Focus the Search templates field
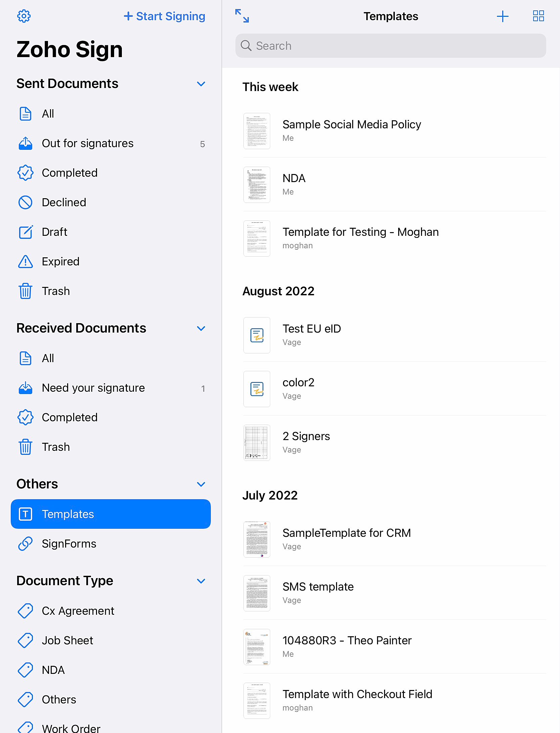Screen dimensions: 560x733 tap(391, 46)
